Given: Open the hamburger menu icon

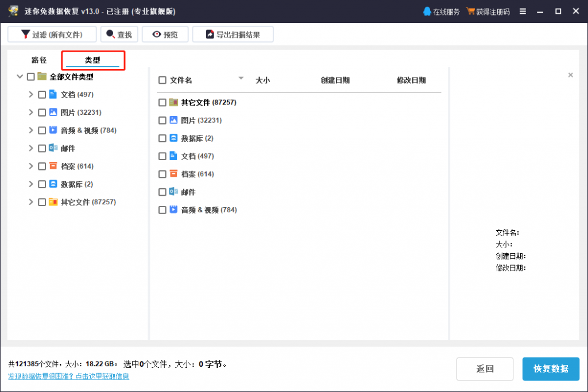Looking at the screenshot, I should [x=523, y=11].
